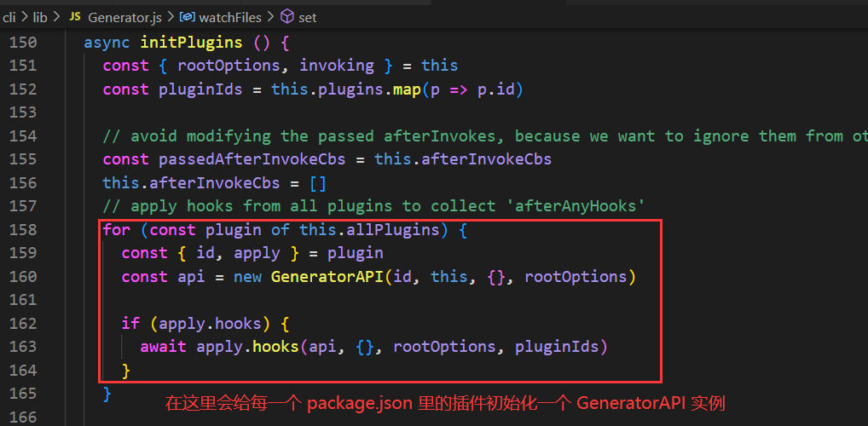868x426 pixels.
Task: Click the await keyword on line 163
Action: pyautogui.click(x=164, y=346)
